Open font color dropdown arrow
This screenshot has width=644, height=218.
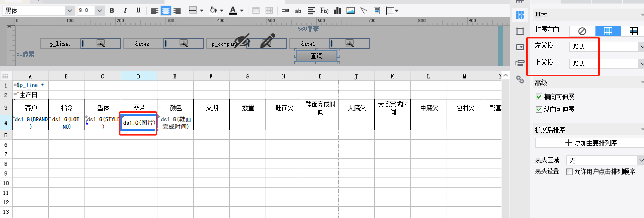242,11
